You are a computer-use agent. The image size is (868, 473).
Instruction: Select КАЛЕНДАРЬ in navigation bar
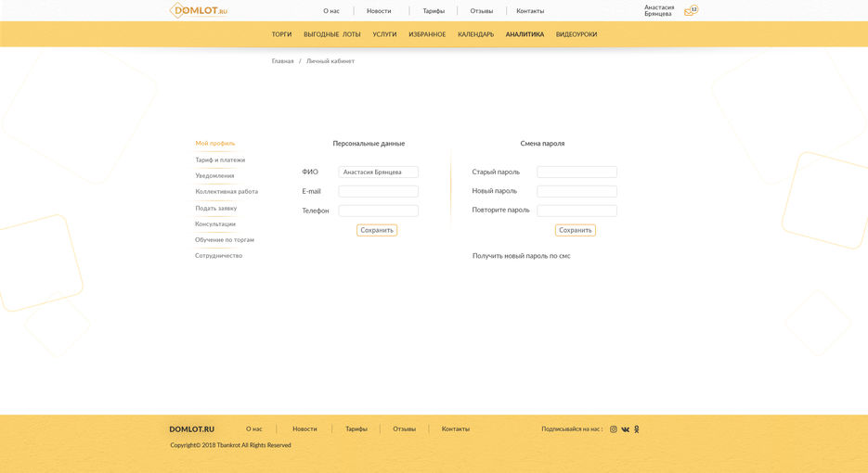[475, 34]
